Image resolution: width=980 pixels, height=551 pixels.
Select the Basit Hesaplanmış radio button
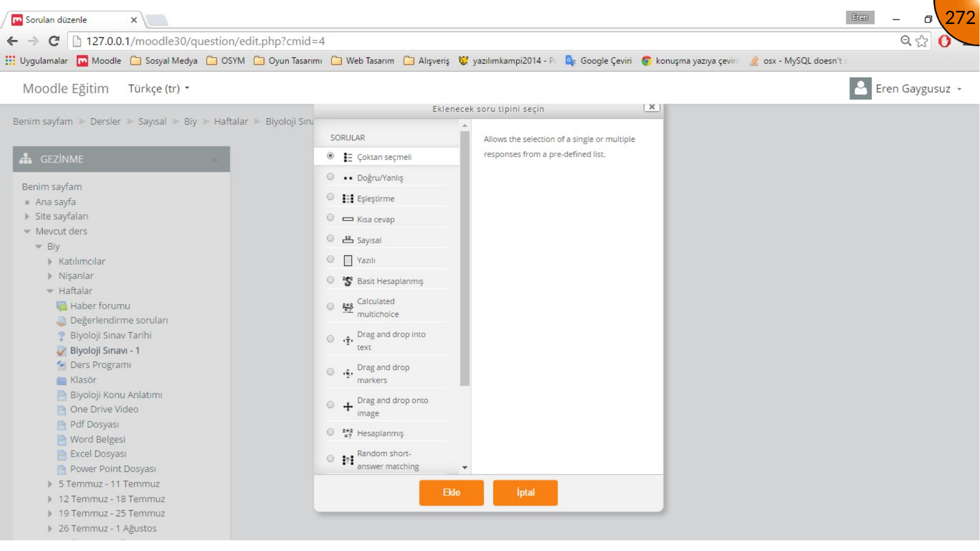coord(331,281)
